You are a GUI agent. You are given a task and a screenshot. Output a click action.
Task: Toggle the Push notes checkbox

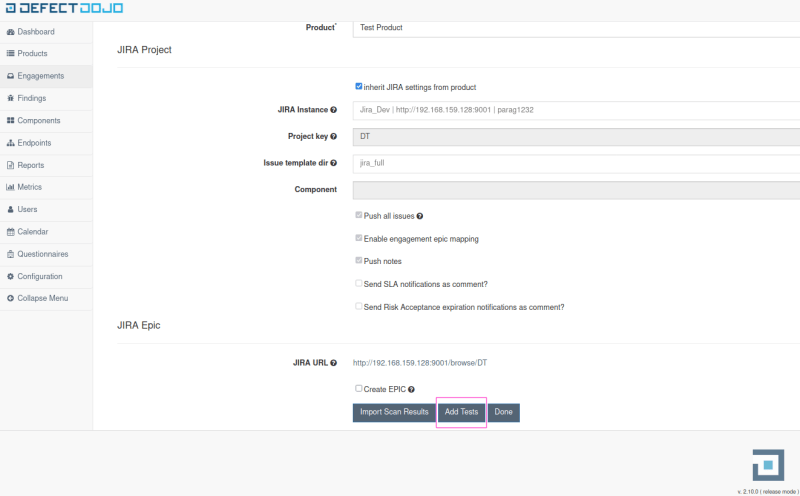pos(359,260)
